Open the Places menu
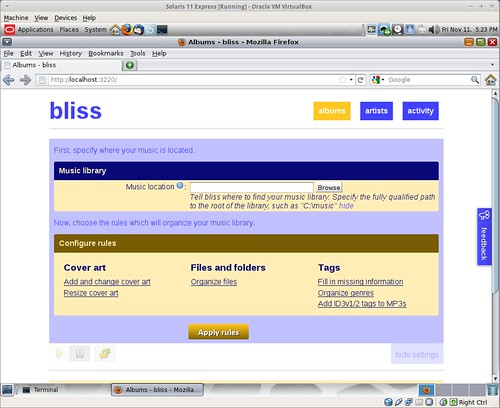 tap(69, 30)
